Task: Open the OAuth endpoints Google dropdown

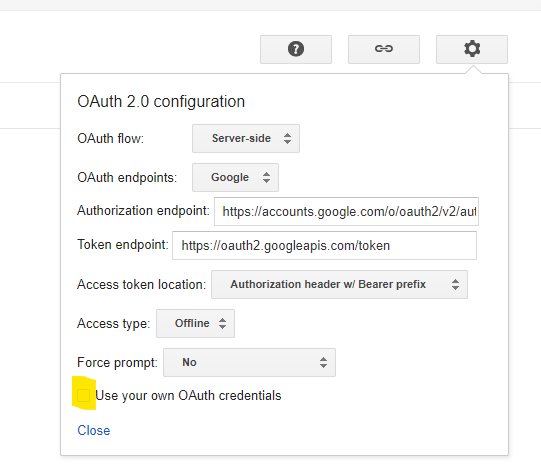Action: click(235, 177)
